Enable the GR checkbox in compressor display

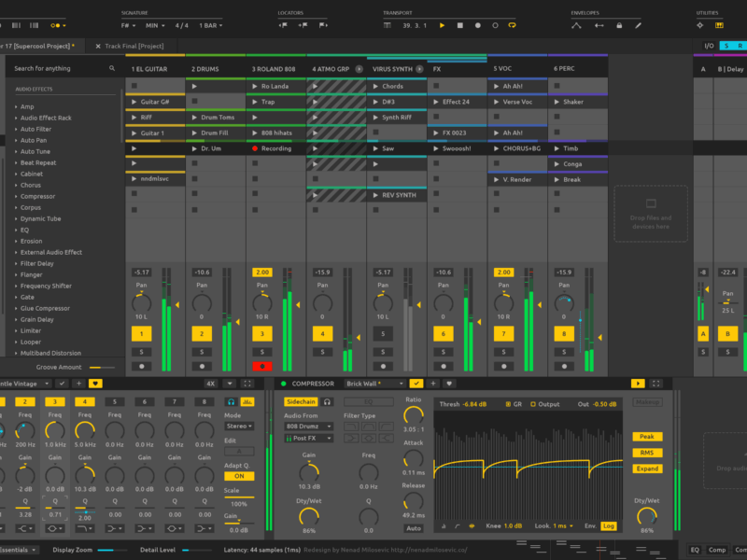506,404
